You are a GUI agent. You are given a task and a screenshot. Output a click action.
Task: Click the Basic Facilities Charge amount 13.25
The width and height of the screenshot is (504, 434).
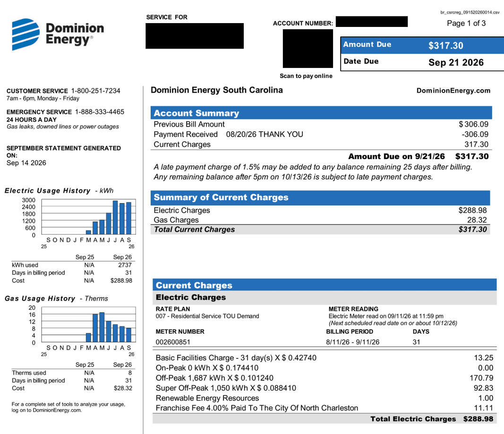(483, 358)
